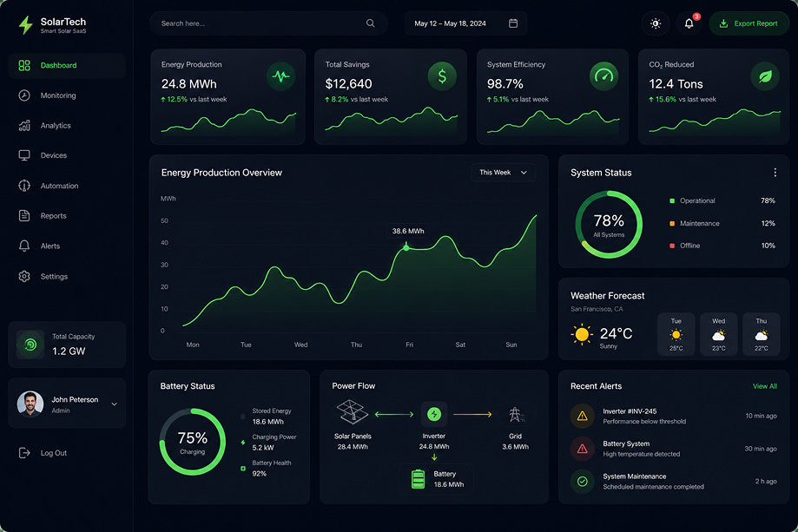Click the Total Savings dollar icon

point(442,76)
